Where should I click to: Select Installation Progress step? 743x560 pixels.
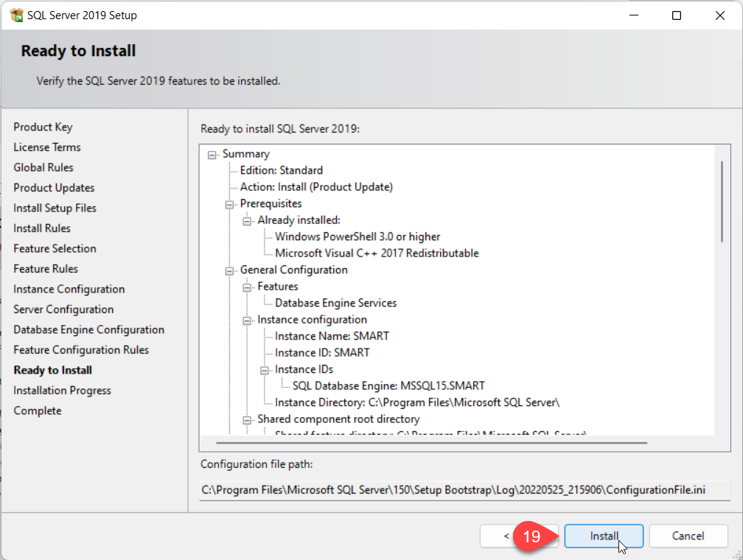point(62,391)
